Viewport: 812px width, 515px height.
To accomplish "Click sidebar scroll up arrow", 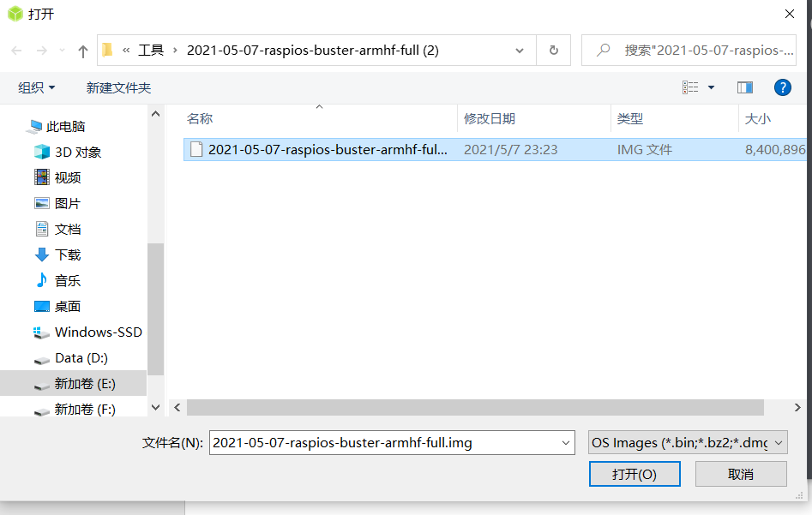I will tap(155, 114).
